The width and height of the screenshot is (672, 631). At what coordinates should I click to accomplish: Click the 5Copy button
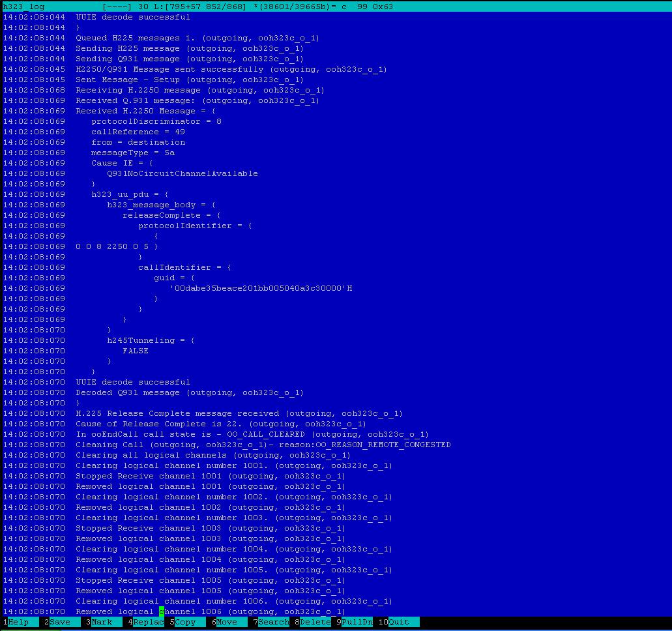(x=185, y=622)
